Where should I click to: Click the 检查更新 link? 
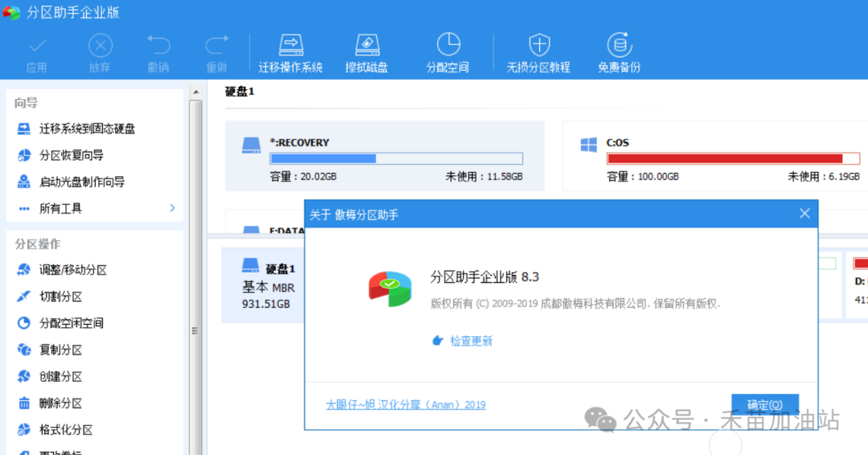(470, 341)
